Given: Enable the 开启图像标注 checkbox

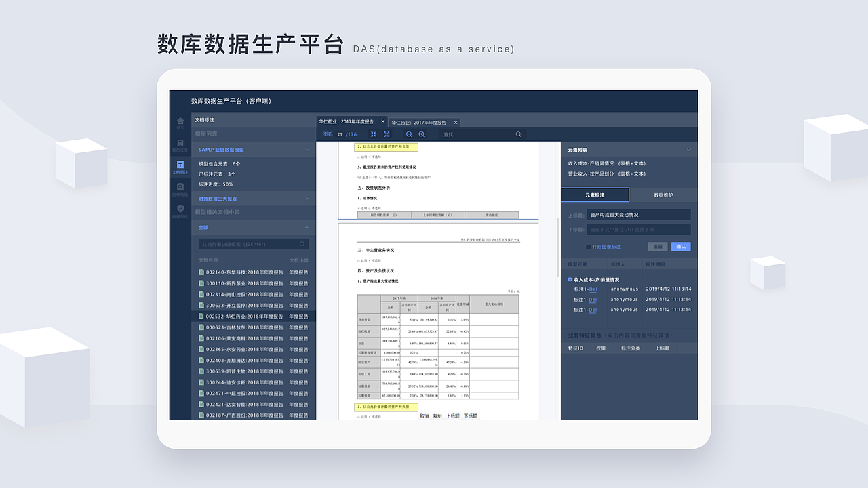Looking at the screenshot, I should click(x=588, y=247).
